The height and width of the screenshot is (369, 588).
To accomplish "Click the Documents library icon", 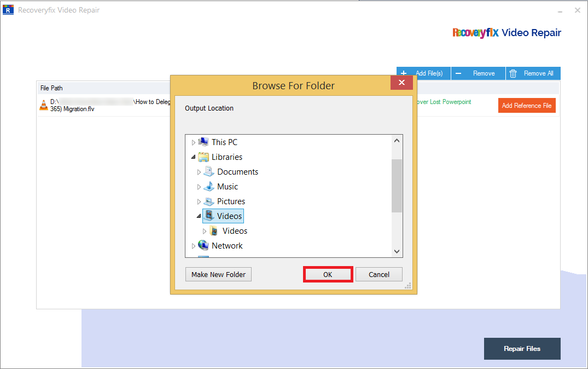I will 209,171.
